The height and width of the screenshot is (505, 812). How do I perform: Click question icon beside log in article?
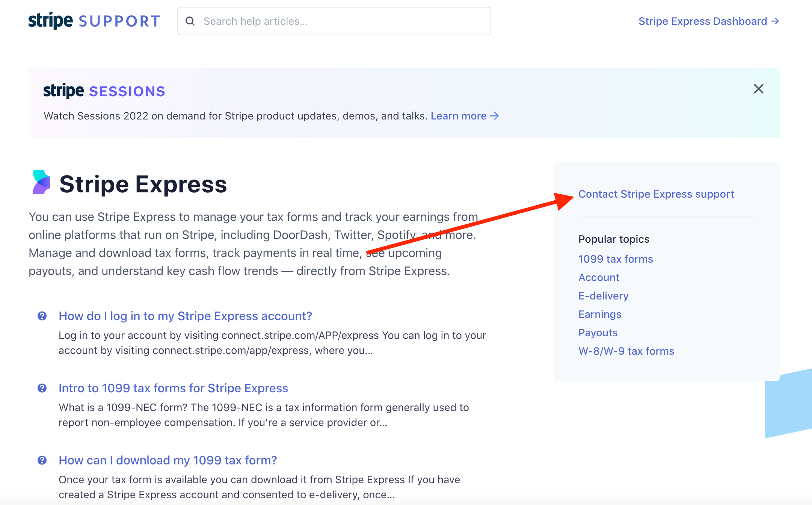coord(42,316)
